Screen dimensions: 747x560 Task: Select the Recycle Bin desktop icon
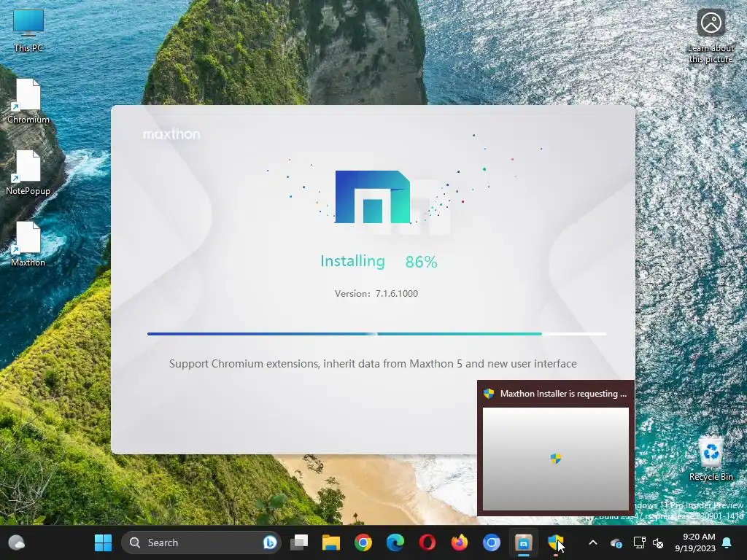(x=711, y=458)
